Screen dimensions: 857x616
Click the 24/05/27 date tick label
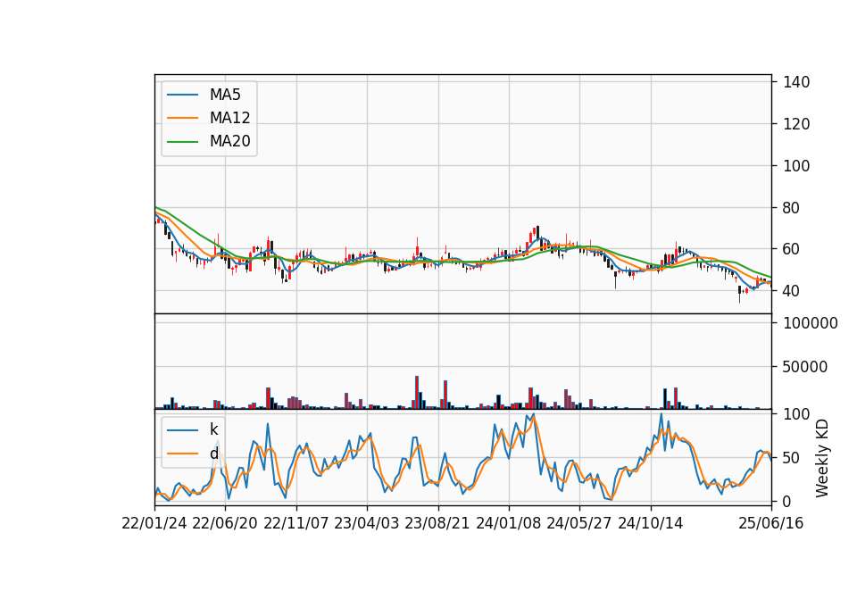[x=578, y=523]
